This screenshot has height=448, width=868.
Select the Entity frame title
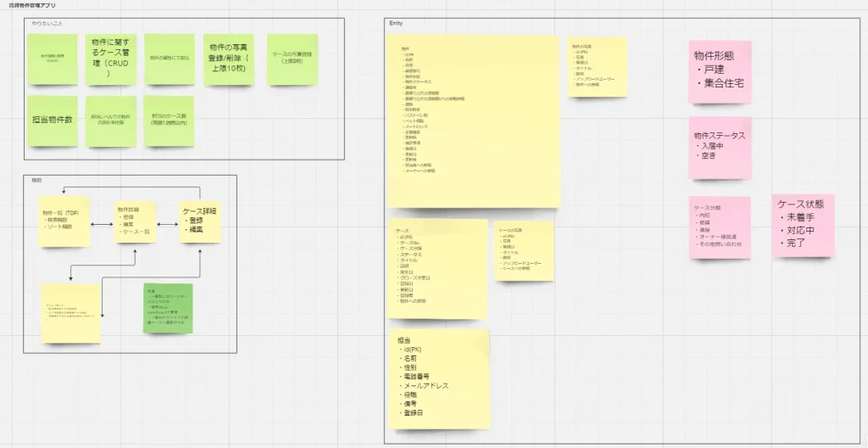(396, 23)
